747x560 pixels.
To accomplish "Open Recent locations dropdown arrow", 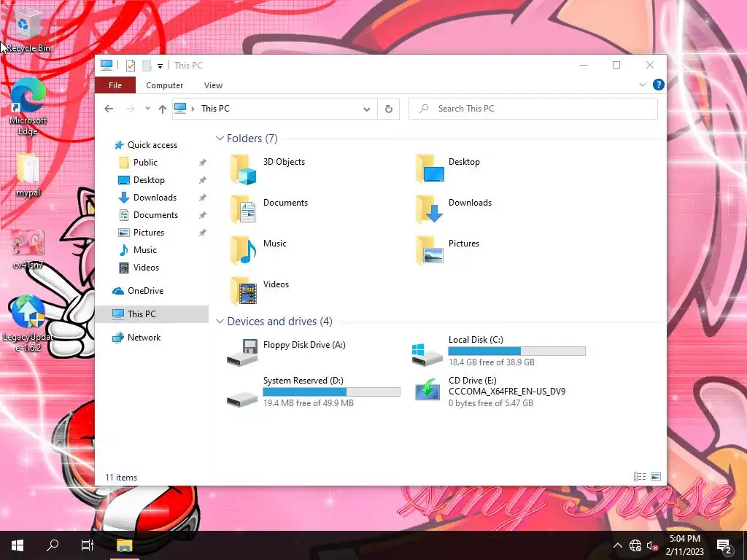I will (147, 109).
